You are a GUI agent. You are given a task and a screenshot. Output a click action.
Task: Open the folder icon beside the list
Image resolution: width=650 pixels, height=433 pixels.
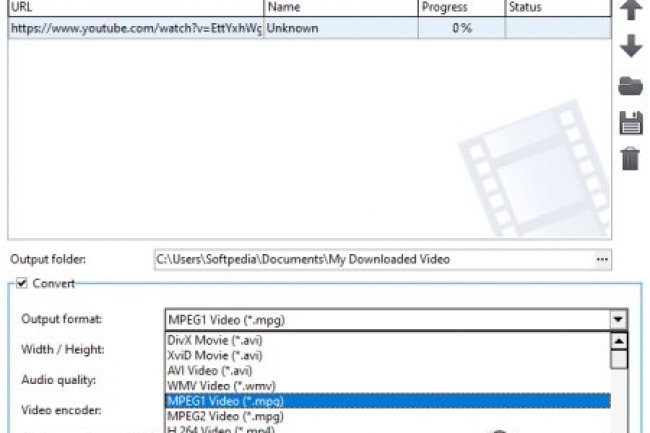pyautogui.click(x=630, y=86)
